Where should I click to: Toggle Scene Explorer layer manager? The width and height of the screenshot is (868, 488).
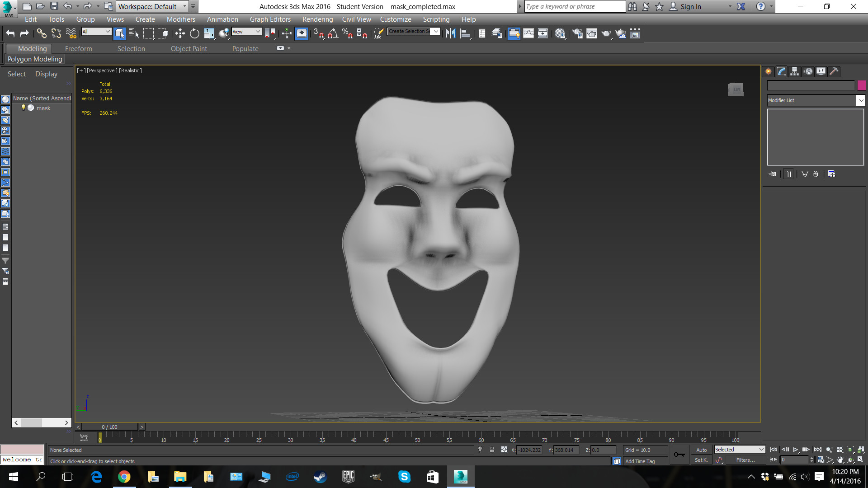(x=497, y=33)
